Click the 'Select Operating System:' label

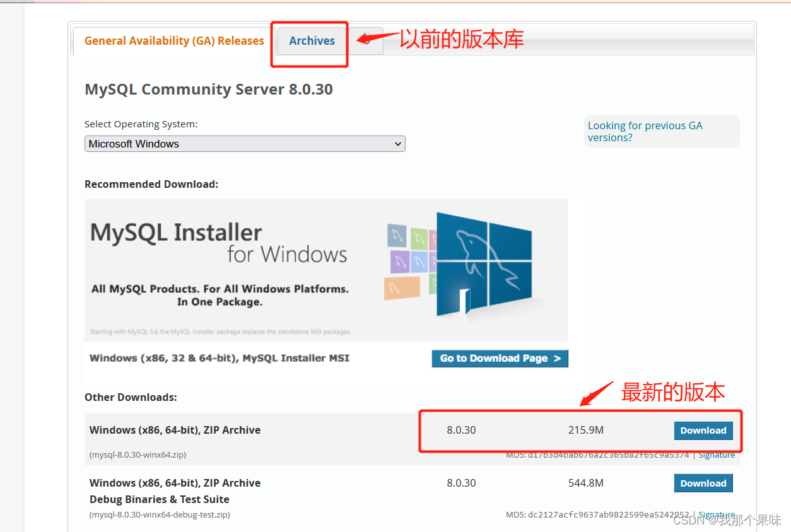[x=141, y=124]
